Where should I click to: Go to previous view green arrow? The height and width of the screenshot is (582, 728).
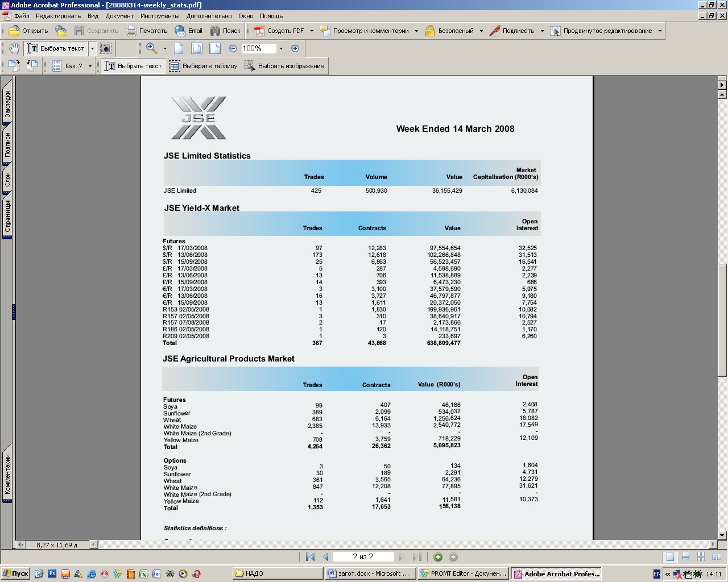click(x=438, y=557)
